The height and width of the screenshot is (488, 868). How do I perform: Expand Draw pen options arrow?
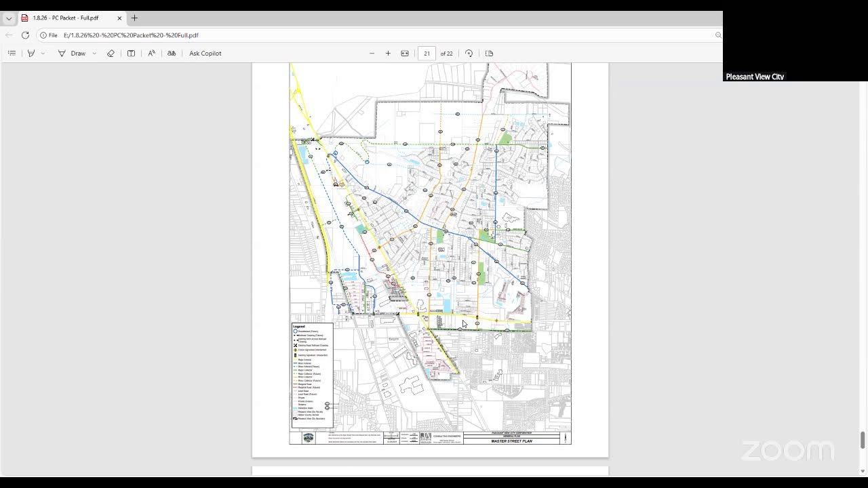94,54
